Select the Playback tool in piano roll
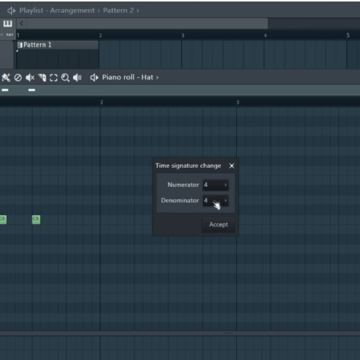The image size is (360, 360). [77, 78]
